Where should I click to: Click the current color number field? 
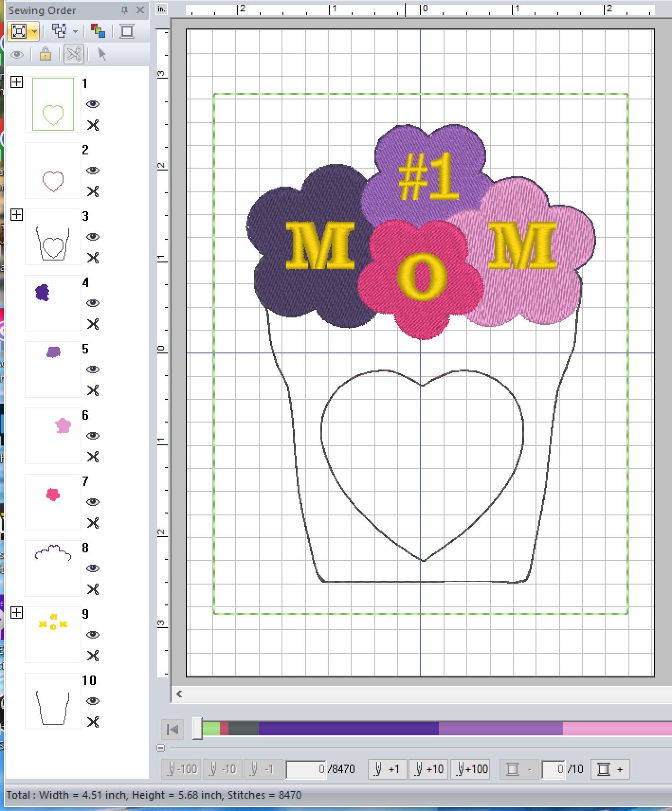[554, 769]
